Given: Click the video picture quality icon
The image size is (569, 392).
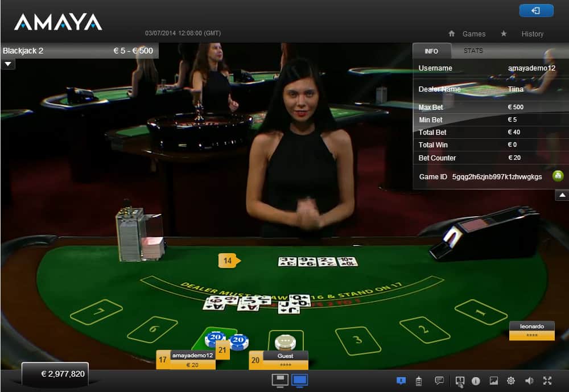Looking at the screenshot, I should point(493,381).
